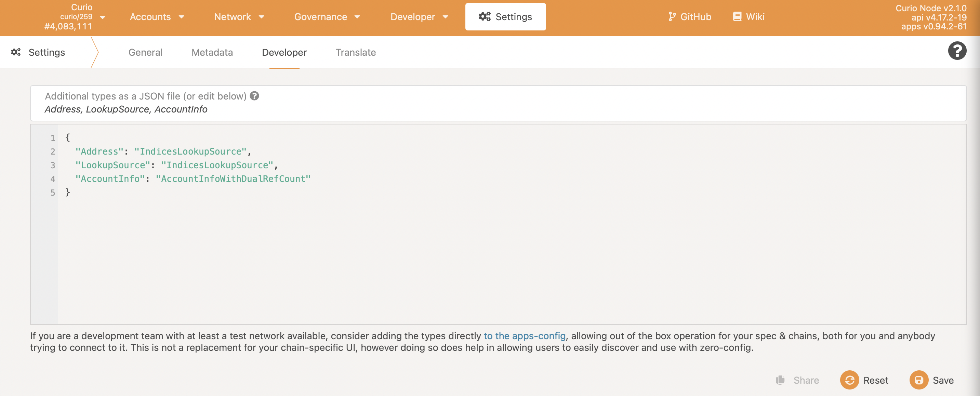Viewport: 980px width, 396px height.
Task: Open the Translate tab
Action: point(355,52)
